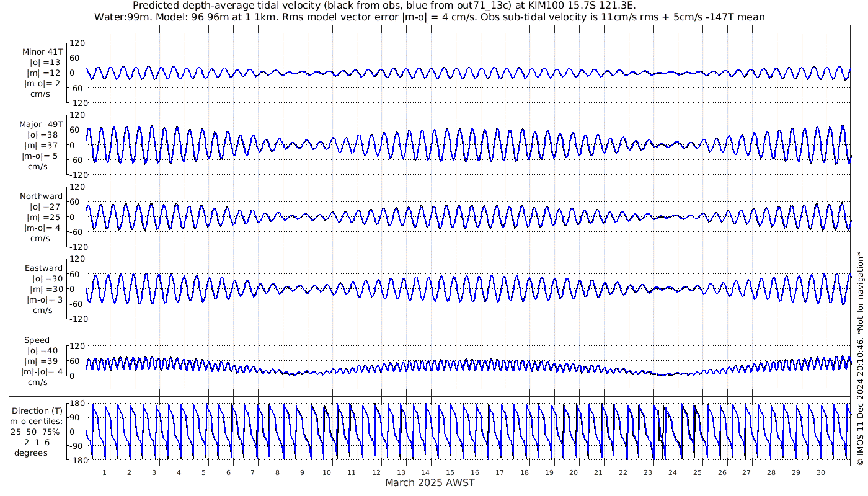Click the day 15 label on date axis
This screenshot has width=868, height=496.
click(450, 472)
